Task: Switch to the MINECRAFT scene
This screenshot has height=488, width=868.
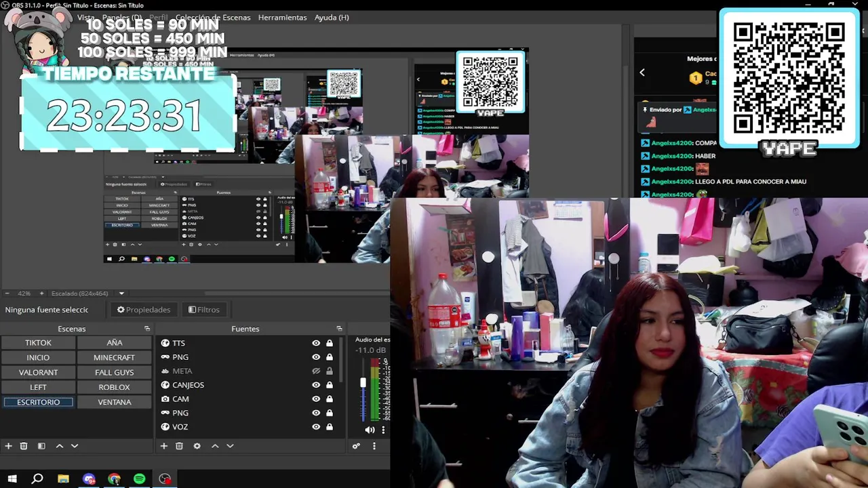Action: (114, 358)
